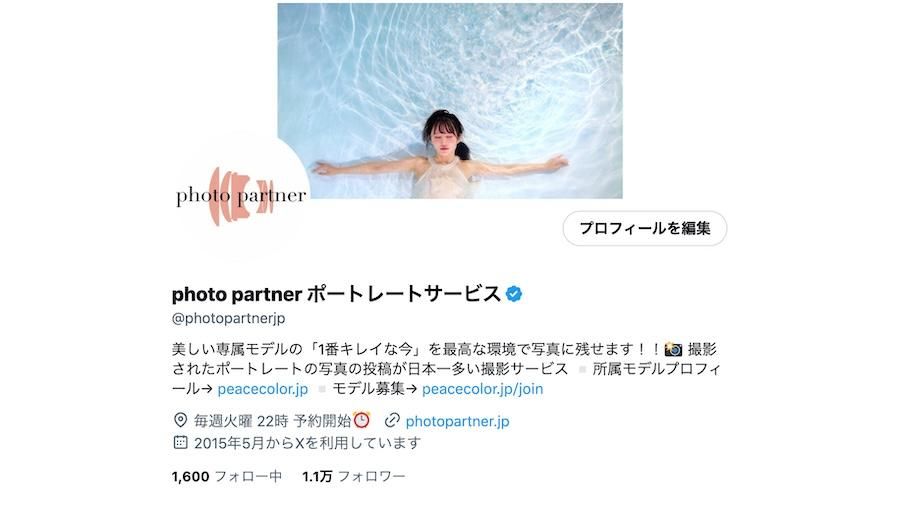
Task: Visit the photopartner.jp website link
Action: click(x=457, y=421)
